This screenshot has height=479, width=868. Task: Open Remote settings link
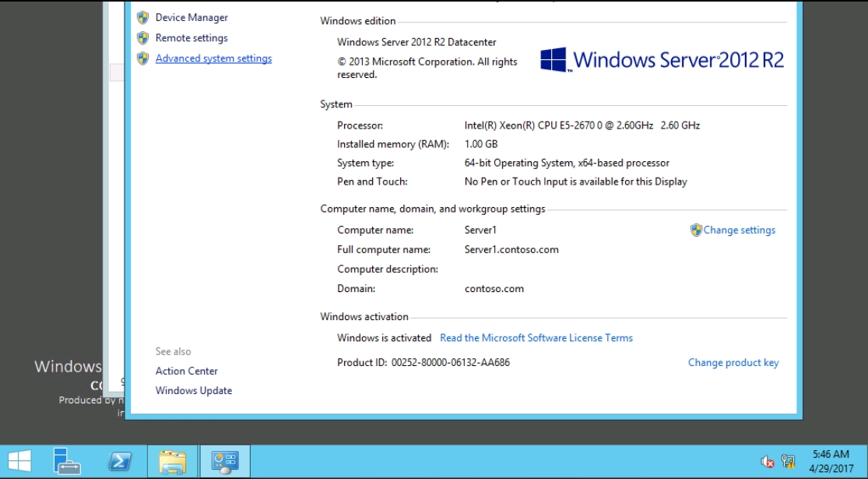click(192, 38)
